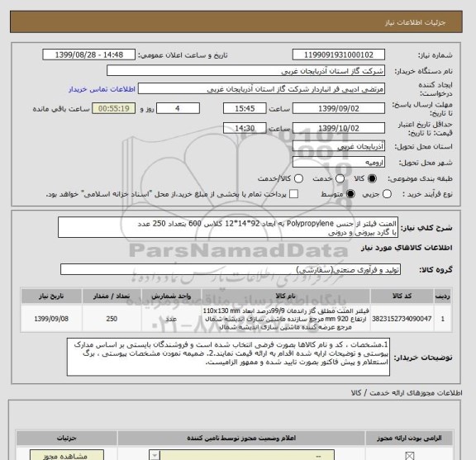Viewport: 476px width, 460px height.
Task: Click price validity date 1399/10/02
Action: [339, 128]
